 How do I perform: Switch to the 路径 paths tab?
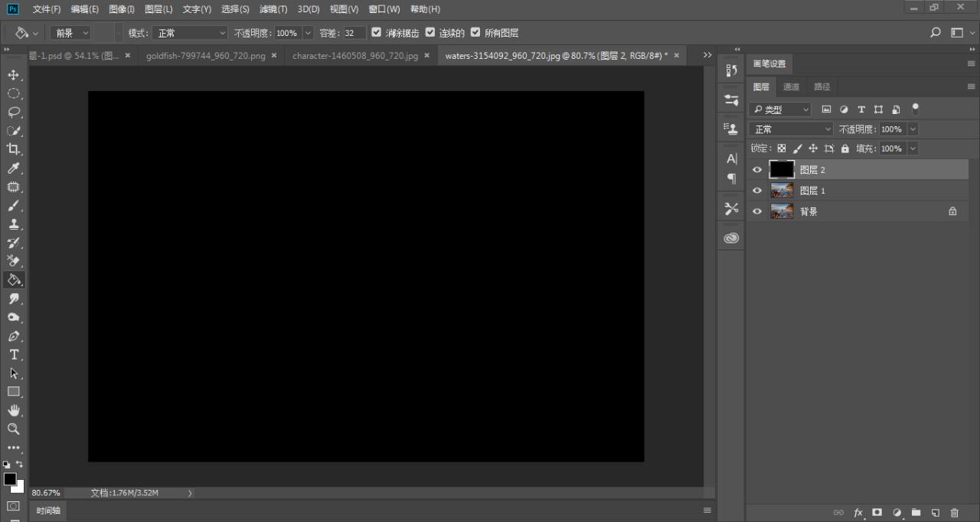pyautogui.click(x=822, y=86)
